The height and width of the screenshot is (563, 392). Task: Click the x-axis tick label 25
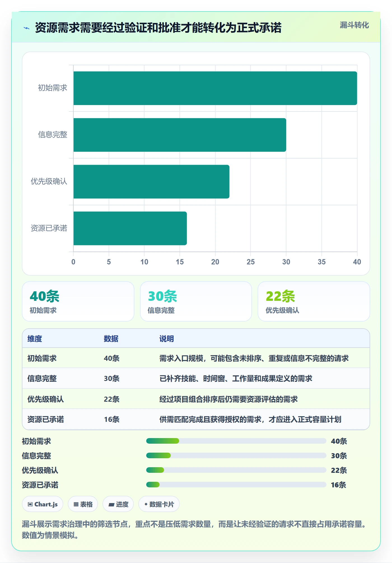(251, 262)
